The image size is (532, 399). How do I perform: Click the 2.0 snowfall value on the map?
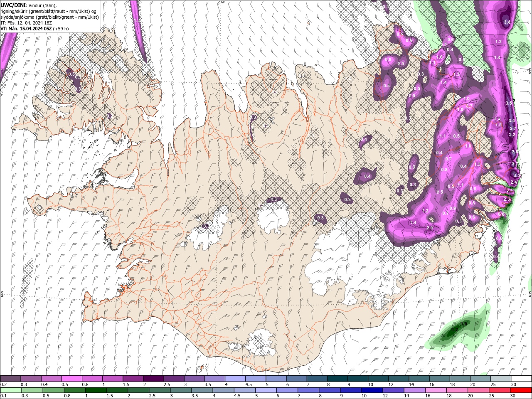[x=430, y=228]
